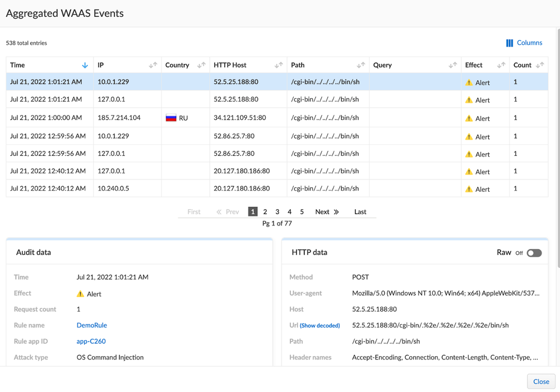Viewport: 560px width, 392px height.
Task: Select the event row from 185.7.214.104
Action: pyautogui.click(x=120, y=118)
